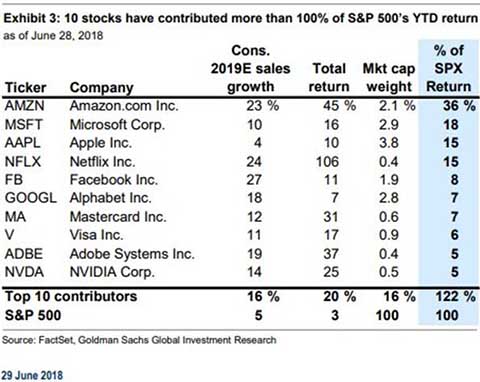Click the Top 10 contributors row label
The height and width of the screenshot is (382, 480).
(x=71, y=296)
